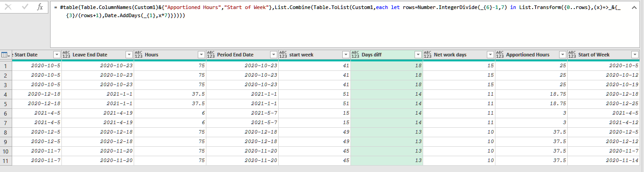This screenshot has width=644, height=172.
Task: Change data type icon of Apportioned Hours column
Action: coord(499,55)
